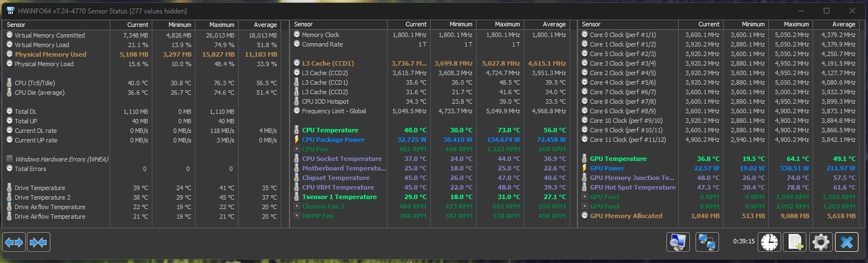Click the icon beside GPU Memory Allocated

585,216
